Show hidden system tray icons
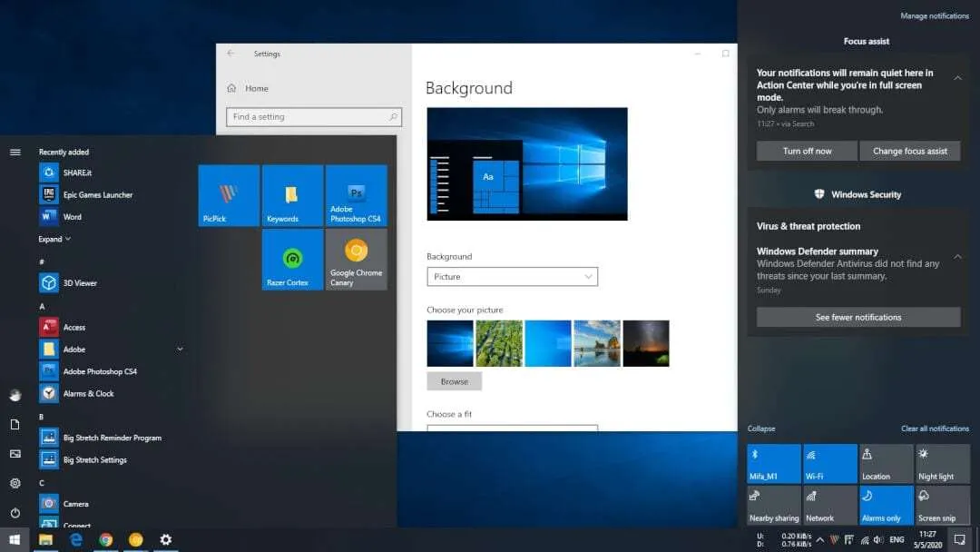The image size is (980, 552). (x=820, y=539)
